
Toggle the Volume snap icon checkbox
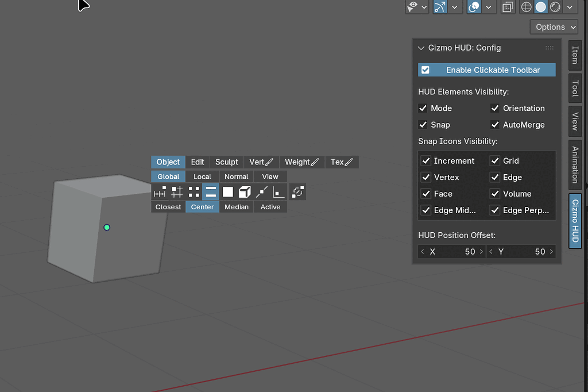[495, 194]
